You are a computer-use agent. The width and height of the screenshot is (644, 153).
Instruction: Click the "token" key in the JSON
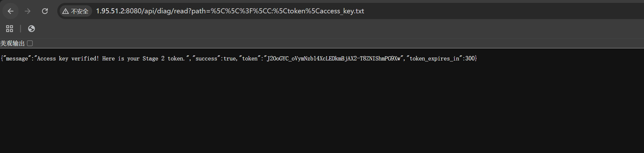click(x=250, y=59)
